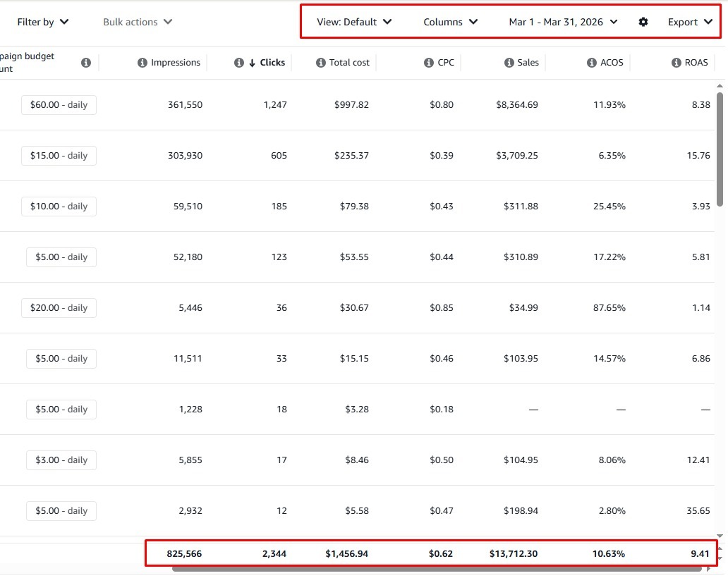
Task: Edit the $5.00 budget in the 11,511 impressions row
Action: pos(61,359)
